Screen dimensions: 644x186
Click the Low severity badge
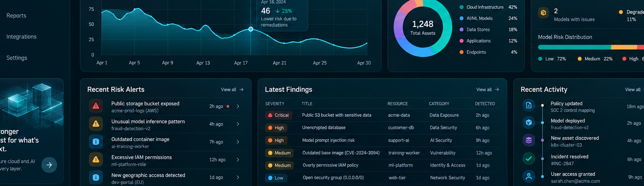tap(276, 178)
